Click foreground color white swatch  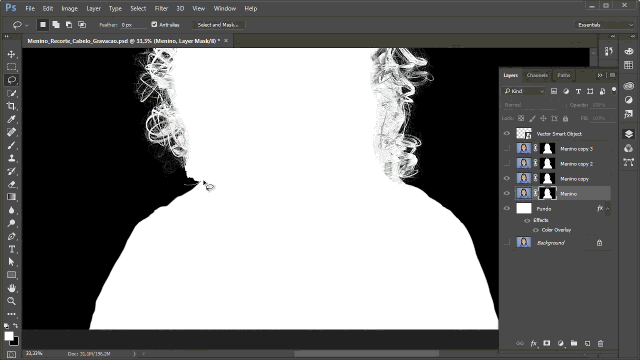point(8,336)
